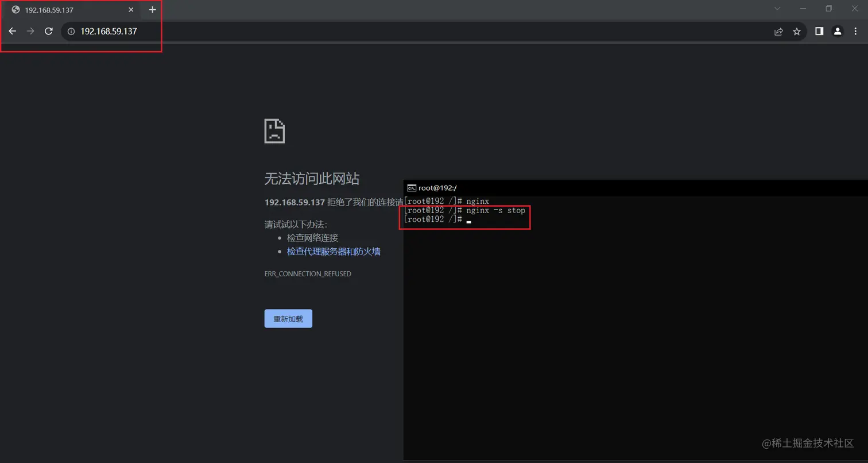Select the ERR_CONNECTION_REFUSED error text
This screenshot has width=868, height=463.
[307, 274]
